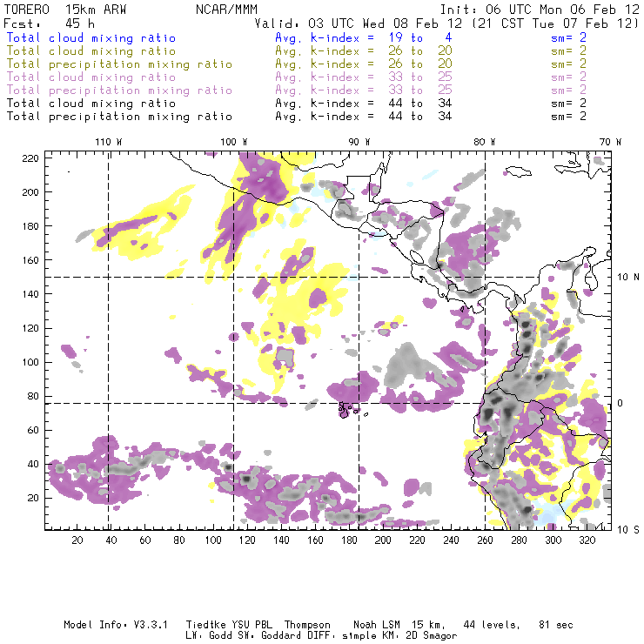644x644 pixels.
Task: Click 'Init: 06 UTC Mon 06 Feb 12' text
Action: pos(540,9)
